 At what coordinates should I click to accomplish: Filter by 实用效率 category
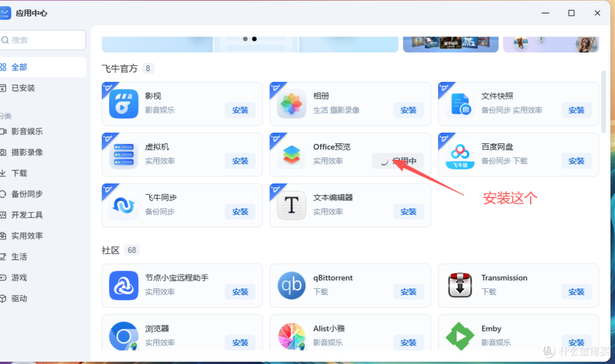pos(43,235)
